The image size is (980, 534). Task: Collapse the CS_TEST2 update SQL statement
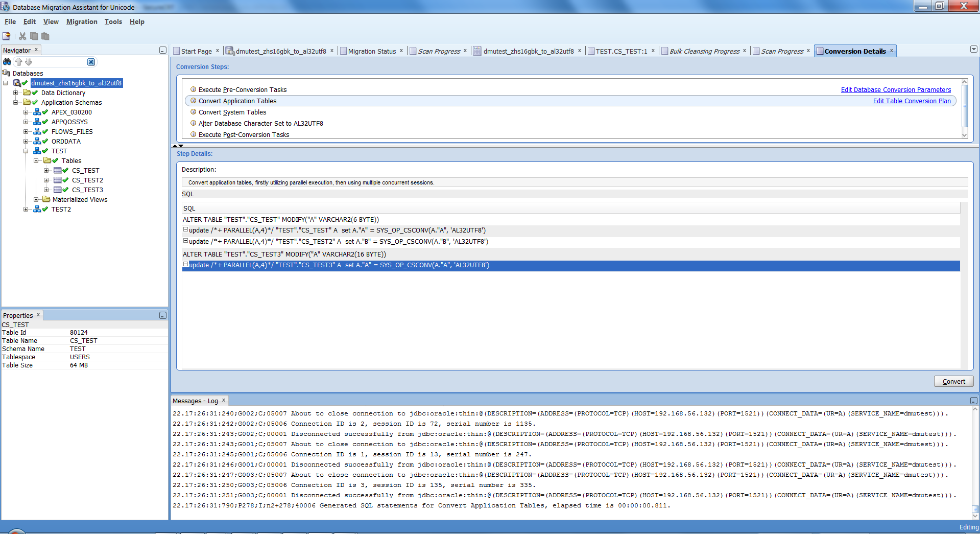pos(186,241)
